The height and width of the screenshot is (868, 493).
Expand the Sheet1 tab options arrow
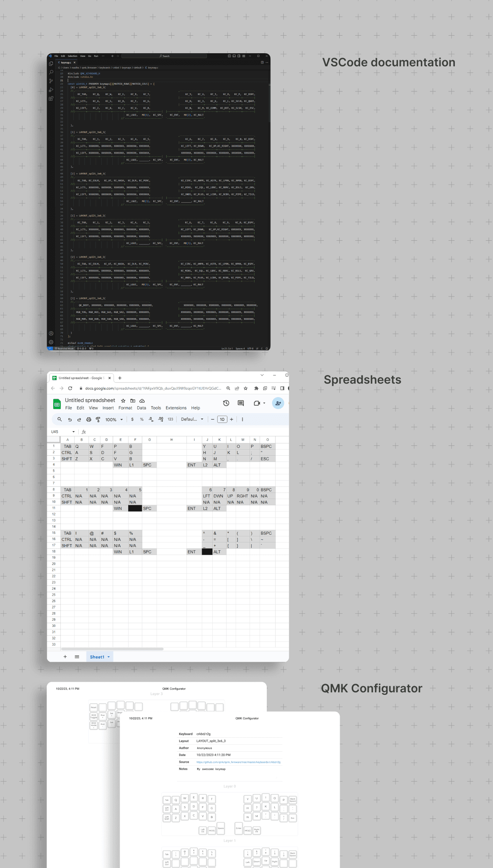click(x=109, y=657)
